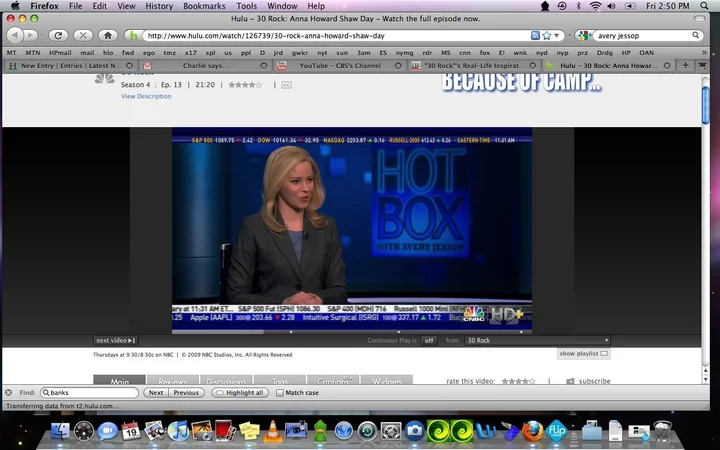720x450 pixels.
Task: Open VLC from the Dock
Action: (x=273, y=430)
